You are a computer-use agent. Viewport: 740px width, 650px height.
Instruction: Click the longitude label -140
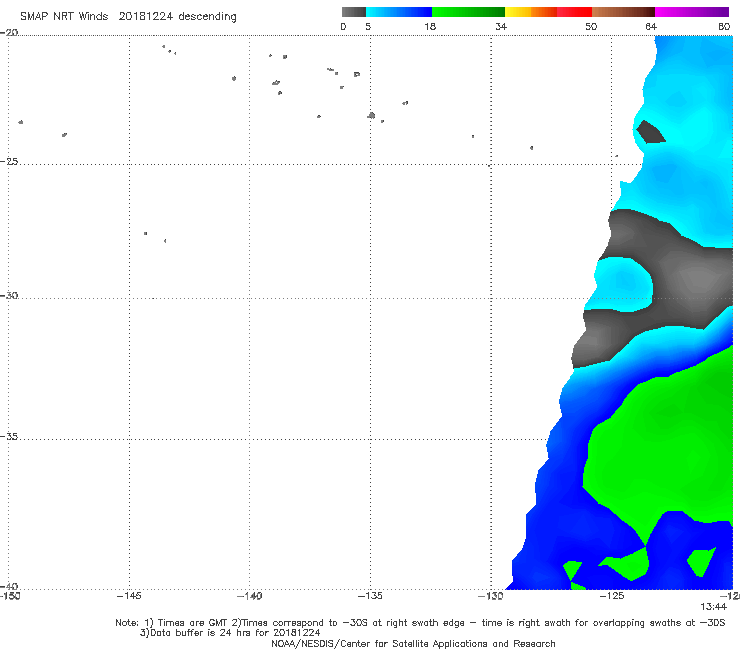[249, 596]
